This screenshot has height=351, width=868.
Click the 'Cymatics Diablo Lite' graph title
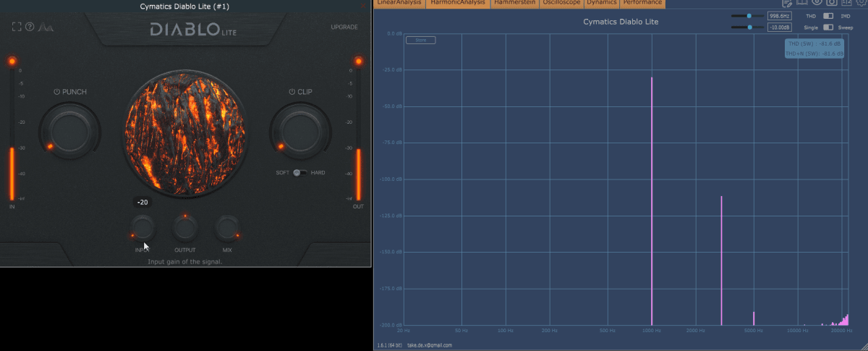coord(621,22)
